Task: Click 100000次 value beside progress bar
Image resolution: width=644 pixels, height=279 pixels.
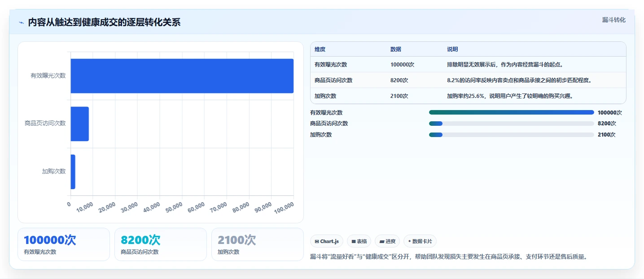Action: point(610,113)
